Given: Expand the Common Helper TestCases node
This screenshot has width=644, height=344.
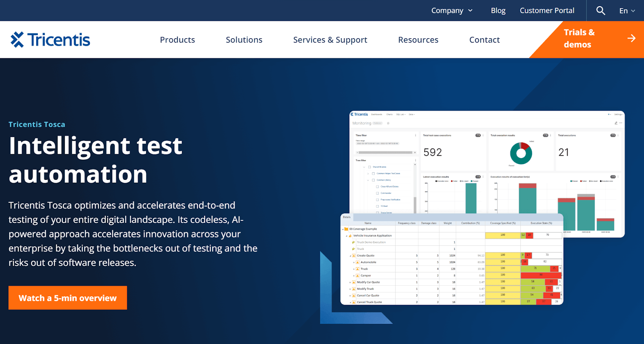Looking at the screenshot, I should 368,173.
